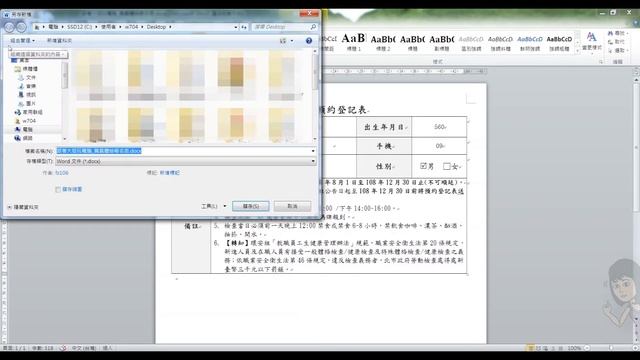Screen dimensions: 640x360
Task: Click the Forward arrow in Save dialog
Action: click(x=22, y=27)
